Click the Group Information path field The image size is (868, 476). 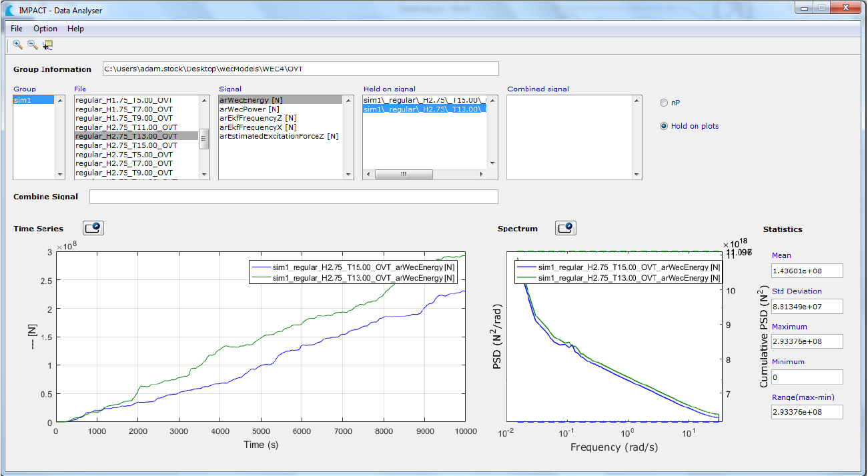pos(300,69)
